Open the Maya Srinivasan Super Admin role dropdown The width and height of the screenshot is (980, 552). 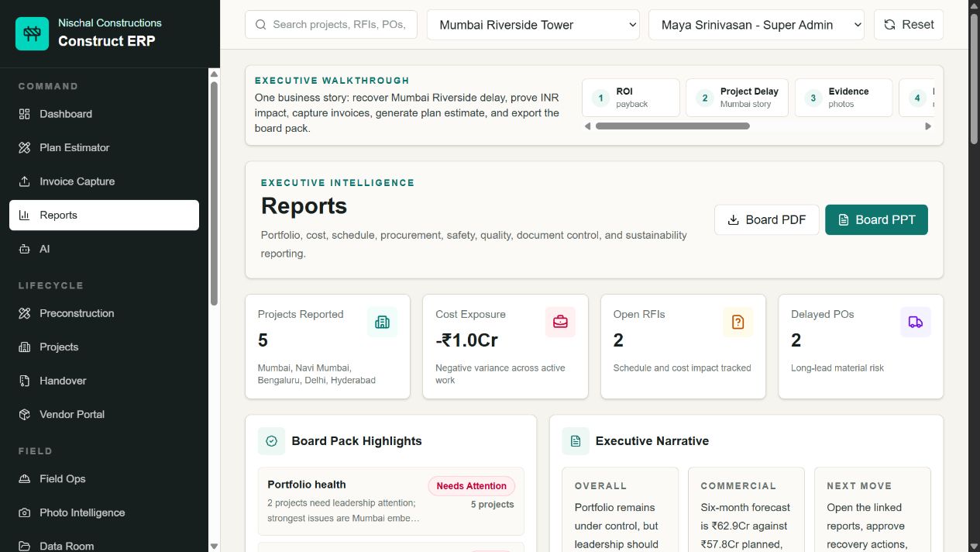(x=756, y=25)
